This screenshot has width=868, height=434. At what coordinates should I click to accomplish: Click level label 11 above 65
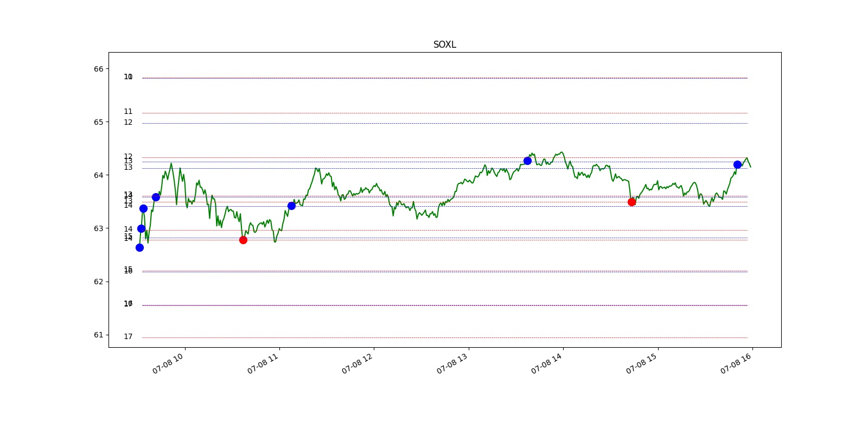tap(128, 112)
